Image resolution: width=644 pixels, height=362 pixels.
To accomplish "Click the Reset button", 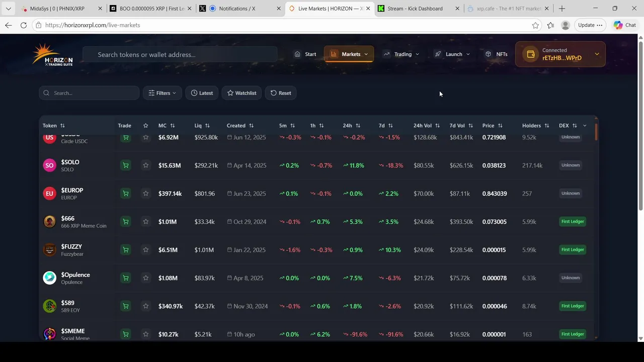I will click(x=281, y=93).
